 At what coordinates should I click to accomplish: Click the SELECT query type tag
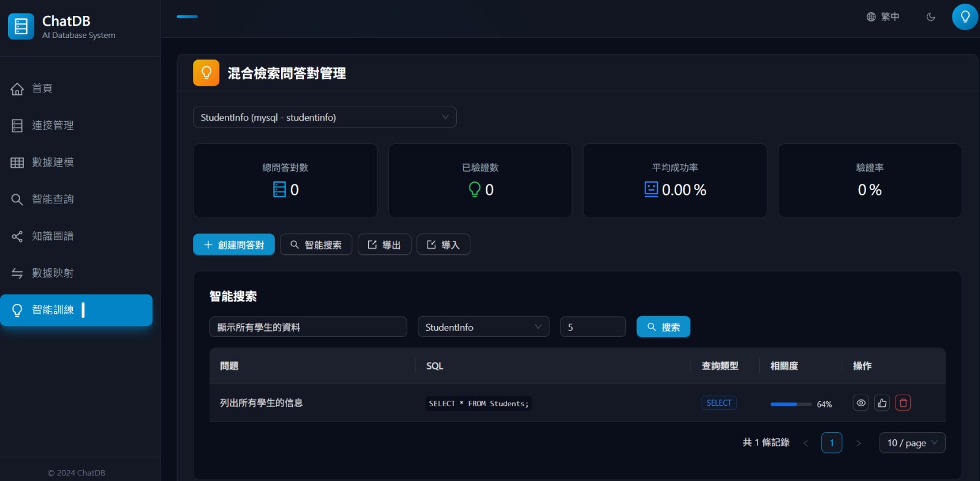coord(719,403)
